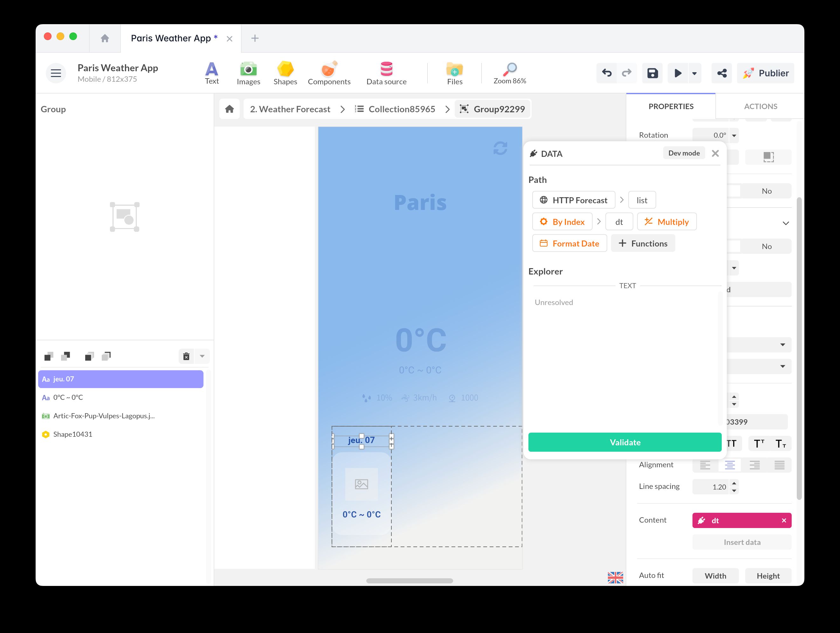Click the green Validate button
Viewport: 840px width, 633px height.
[x=625, y=442]
